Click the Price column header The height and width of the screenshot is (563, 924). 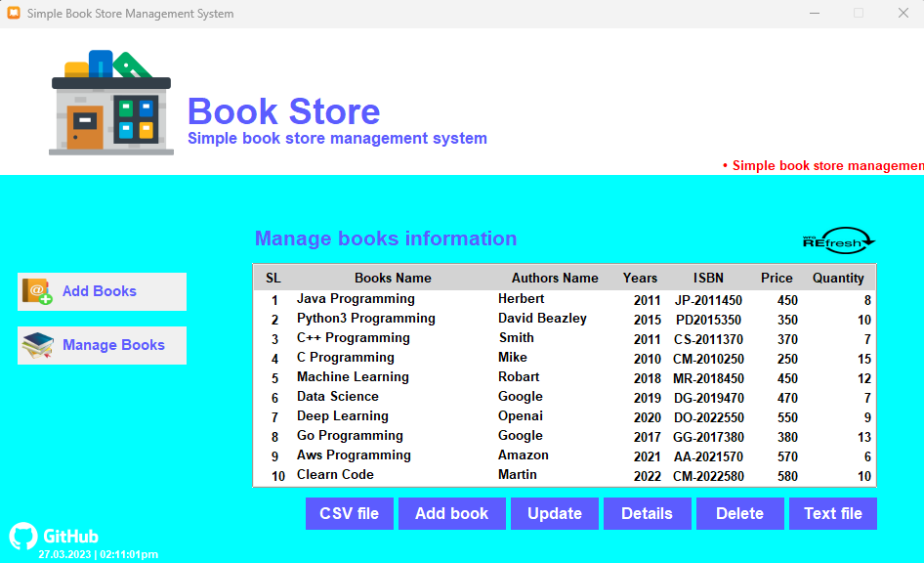point(777,279)
